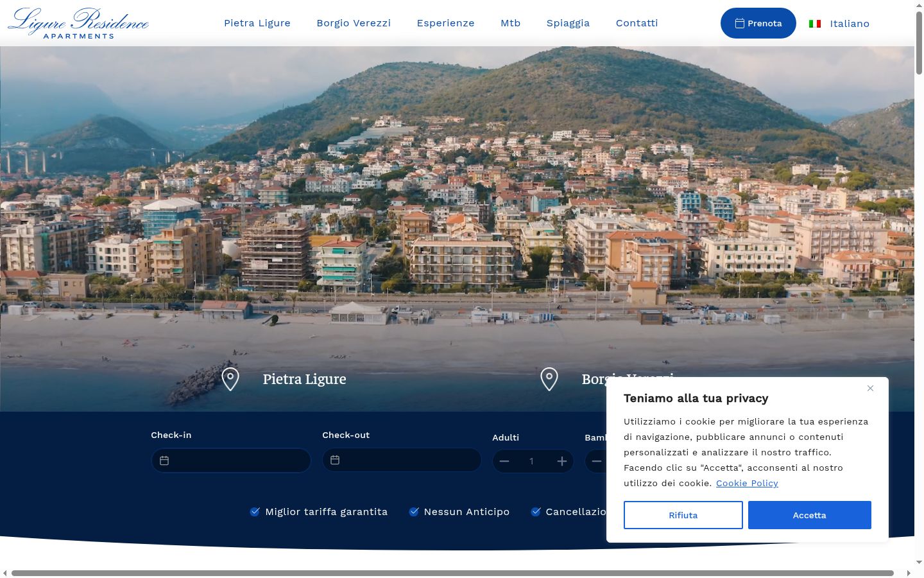Screen dimensions: 924x578
Task: Reject cookies with the Rifiuta button
Action: point(683,515)
